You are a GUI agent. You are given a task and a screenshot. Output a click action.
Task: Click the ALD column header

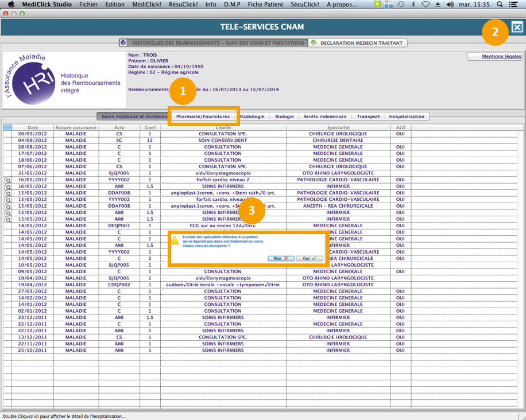click(401, 127)
